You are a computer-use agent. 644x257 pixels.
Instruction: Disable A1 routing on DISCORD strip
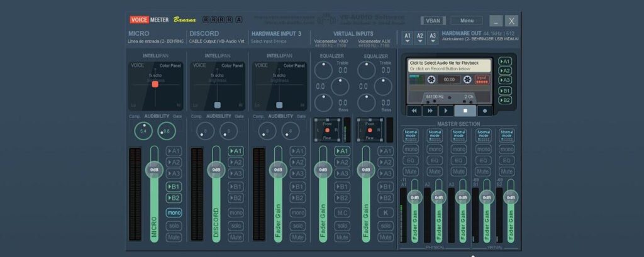coord(236,151)
